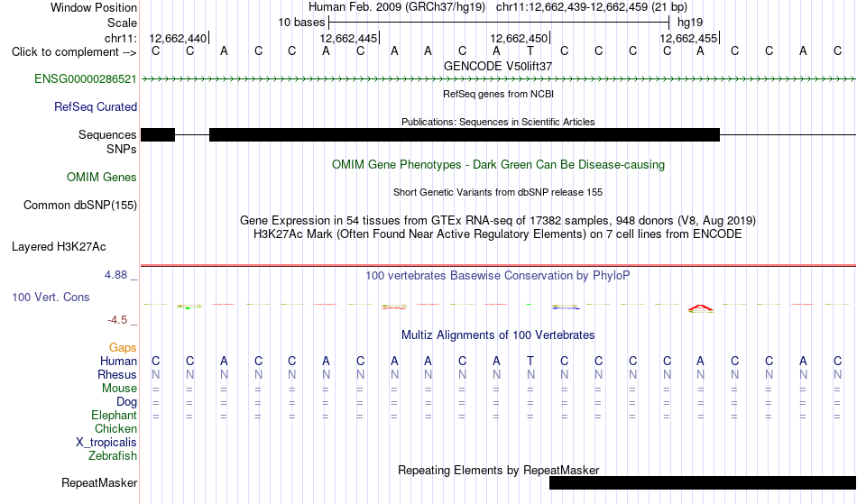The image size is (857, 504).
Task: Click the Window Position track label
Action: (x=94, y=7)
